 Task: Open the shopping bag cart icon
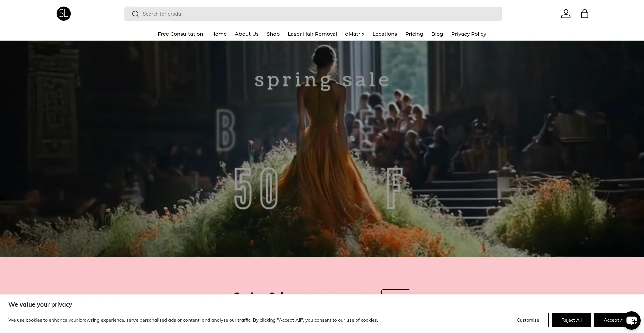[x=584, y=14]
